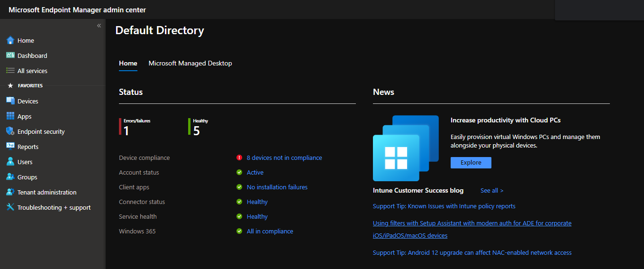Click the Groups people icon
Screen dimensions: 644x269
tap(10, 177)
